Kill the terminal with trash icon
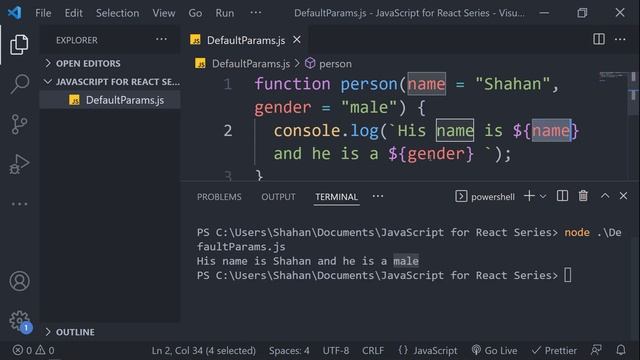The width and height of the screenshot is (640, 360). 583,196
